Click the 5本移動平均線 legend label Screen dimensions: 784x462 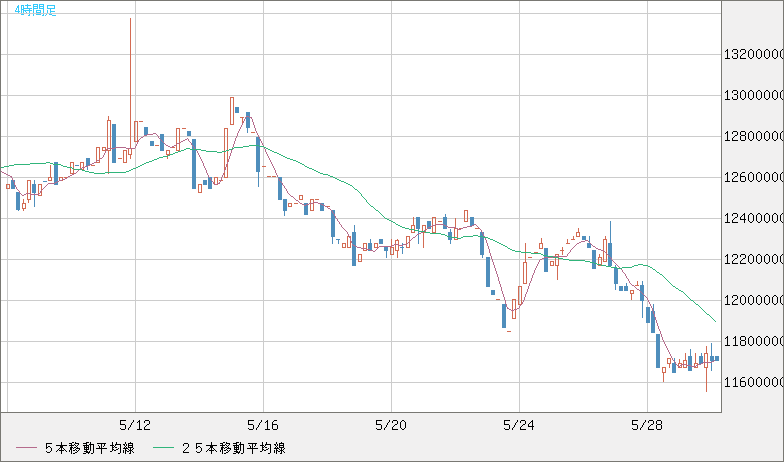pos(90,448)
